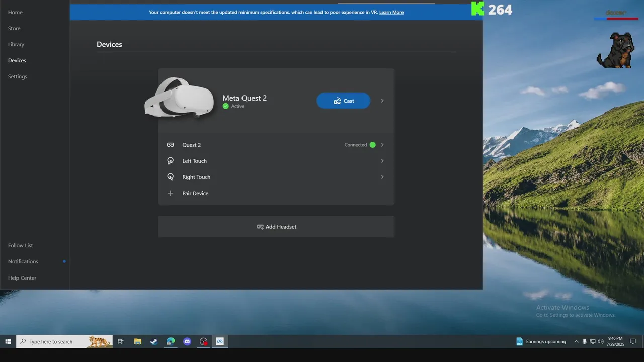Click the taskbar search box

tap(64, 341)
